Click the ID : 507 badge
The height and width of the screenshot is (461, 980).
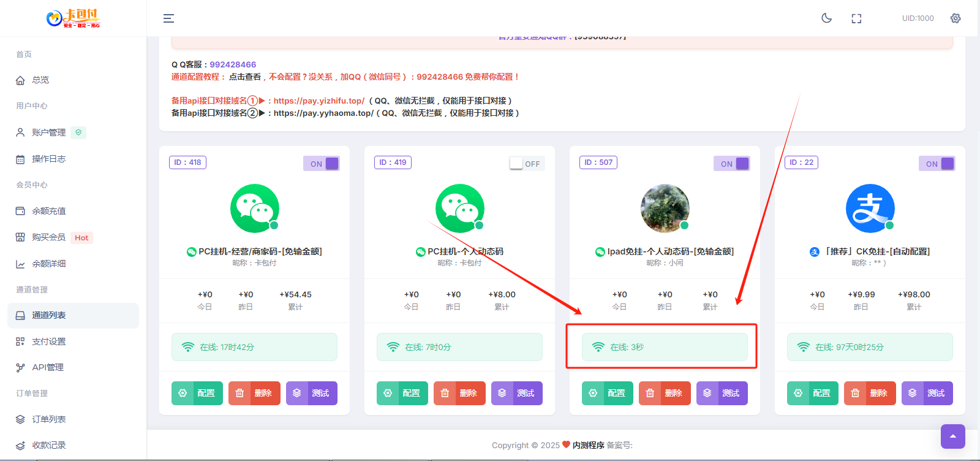click(598, 162)
